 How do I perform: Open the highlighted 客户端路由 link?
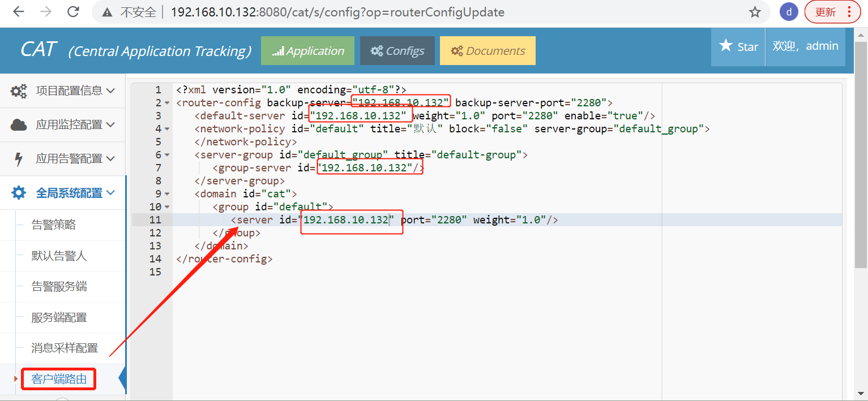tap(58, 379)
